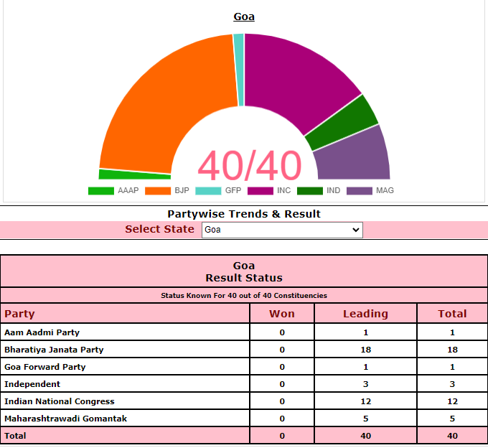
Task: Click the MAG purple legend swatch
Action: (359, 190)
